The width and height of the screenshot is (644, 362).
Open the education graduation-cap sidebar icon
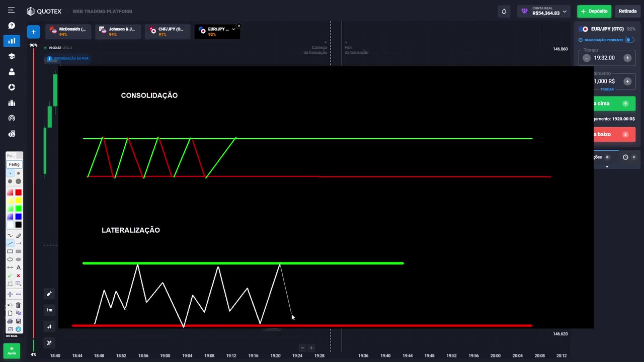click(12, 56)
